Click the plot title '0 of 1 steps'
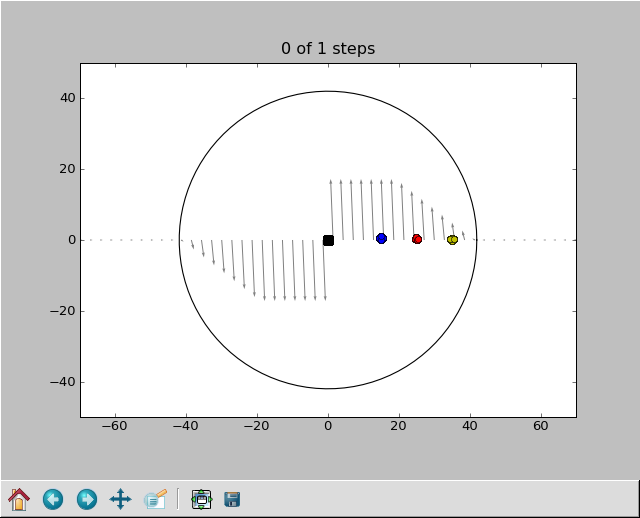 (328, 49)
